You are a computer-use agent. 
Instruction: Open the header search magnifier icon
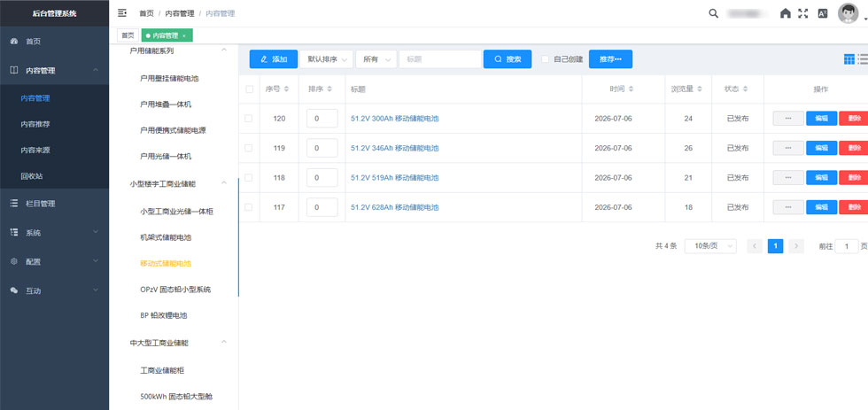714,13
